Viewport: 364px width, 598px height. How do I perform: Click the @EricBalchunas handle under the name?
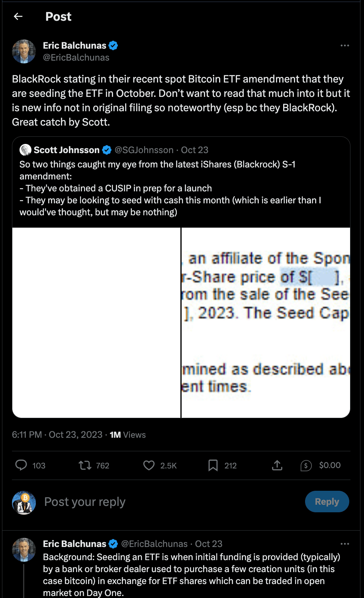[x=76, y=57]
